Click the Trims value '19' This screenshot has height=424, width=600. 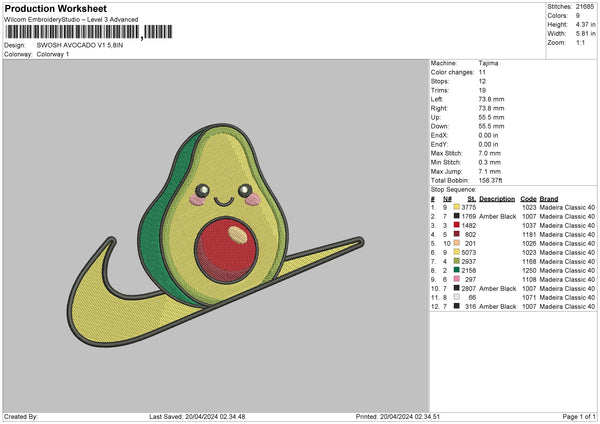point(482,90)
